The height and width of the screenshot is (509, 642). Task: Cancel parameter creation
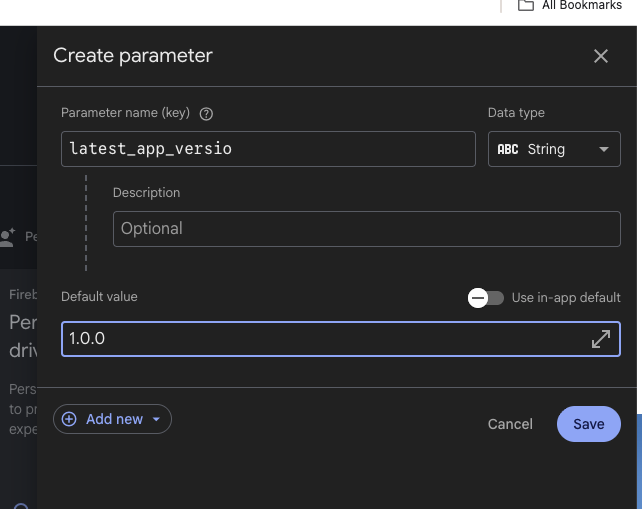coord(510,424)
